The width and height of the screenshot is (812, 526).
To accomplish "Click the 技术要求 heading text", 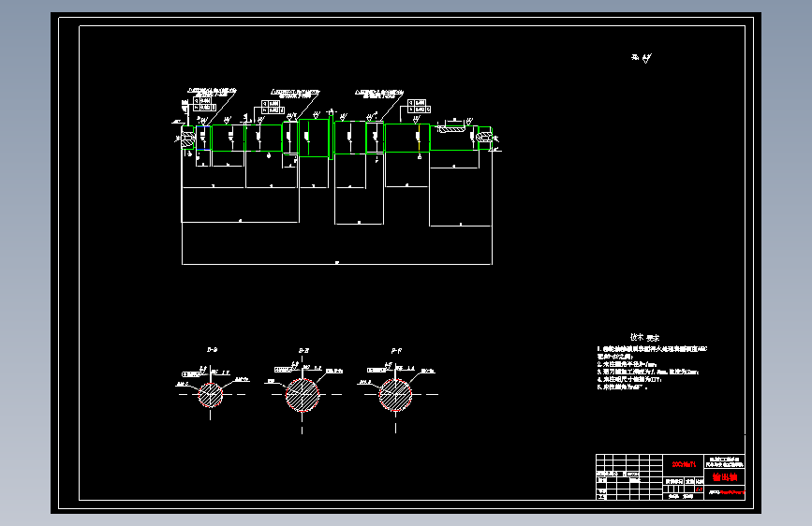I will point(644,338).
